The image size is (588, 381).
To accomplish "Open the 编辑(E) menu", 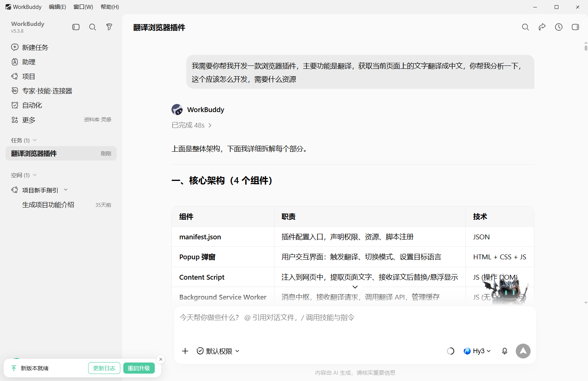I will tap(57, 7).
